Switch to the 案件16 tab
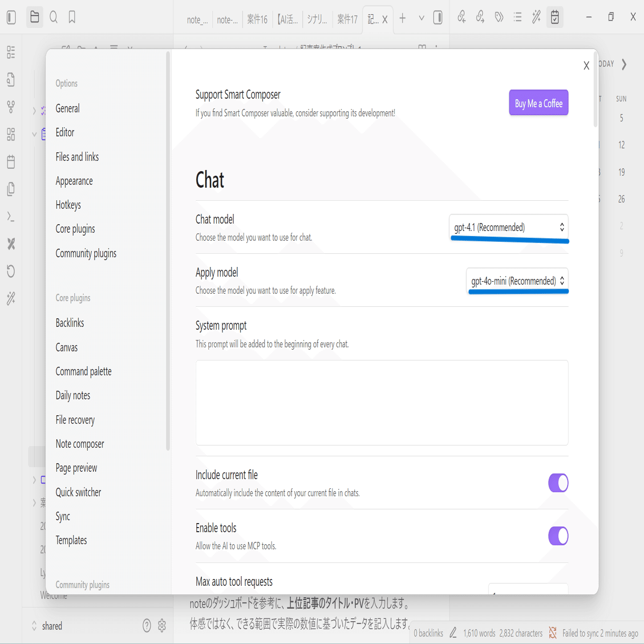 click(x=257, y=19)
